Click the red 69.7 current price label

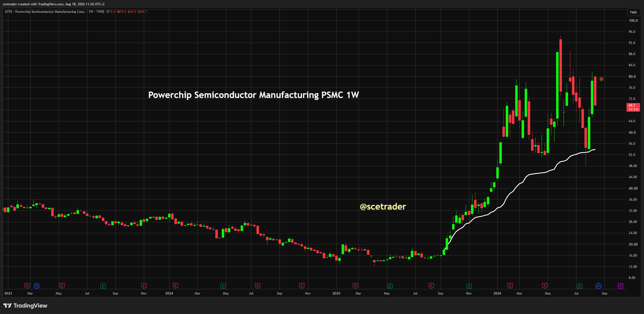pyautogui.click(x=633, y=107)
